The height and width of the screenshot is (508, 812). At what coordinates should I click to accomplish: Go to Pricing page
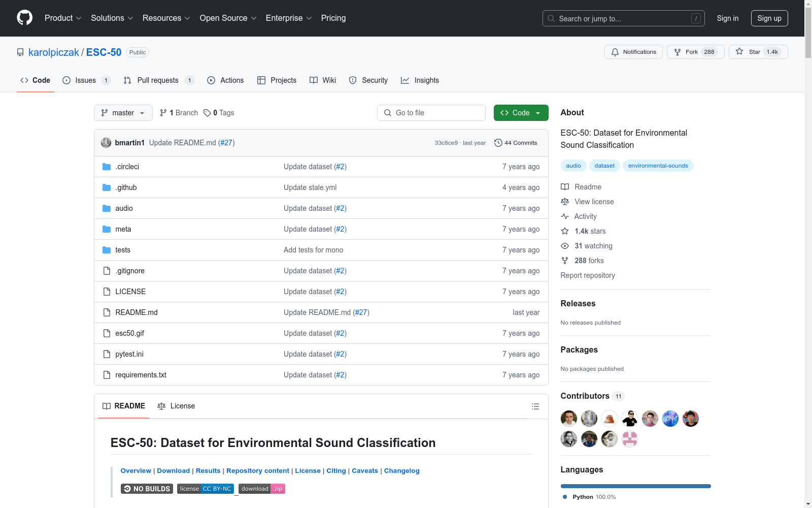pos(333,18)
